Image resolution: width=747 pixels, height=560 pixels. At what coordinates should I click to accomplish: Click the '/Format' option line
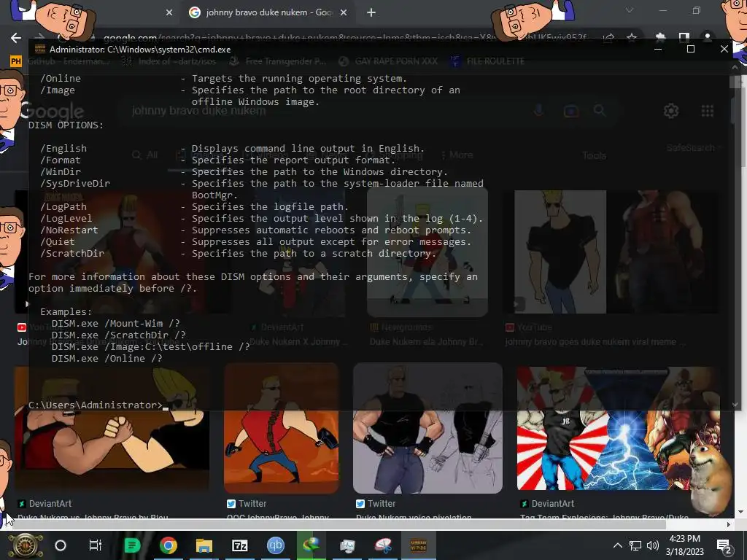(217, 160)
